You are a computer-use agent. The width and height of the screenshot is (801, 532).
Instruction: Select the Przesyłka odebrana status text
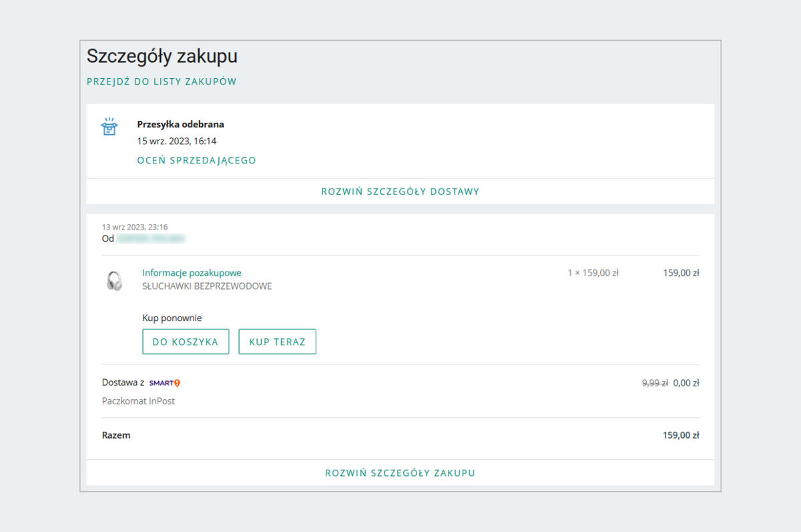[180, 124]
